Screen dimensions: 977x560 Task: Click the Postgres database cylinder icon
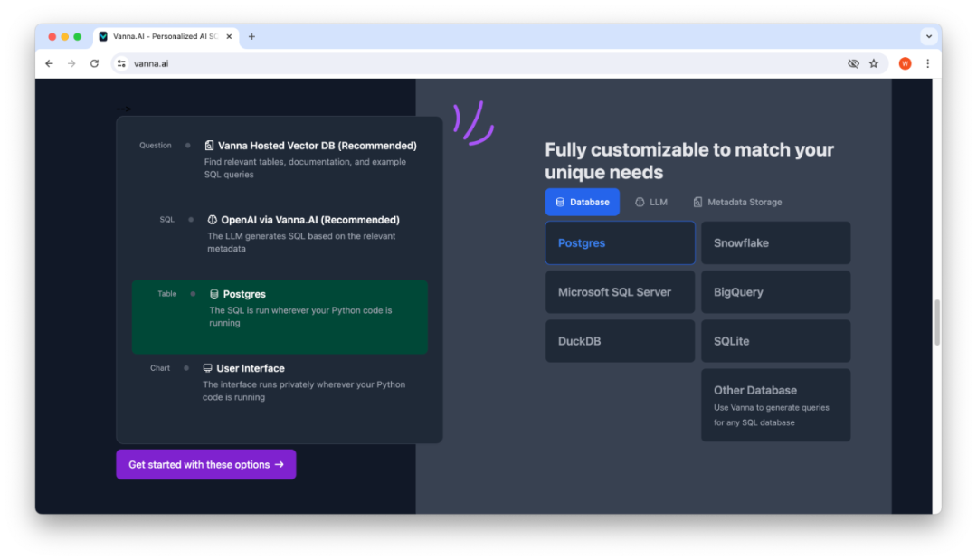(214, 294)
